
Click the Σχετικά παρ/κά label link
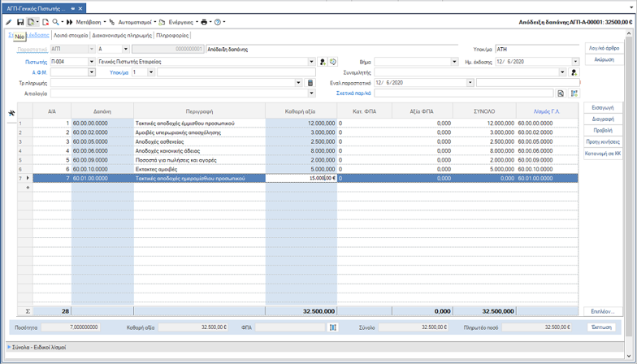coord(353,93)
